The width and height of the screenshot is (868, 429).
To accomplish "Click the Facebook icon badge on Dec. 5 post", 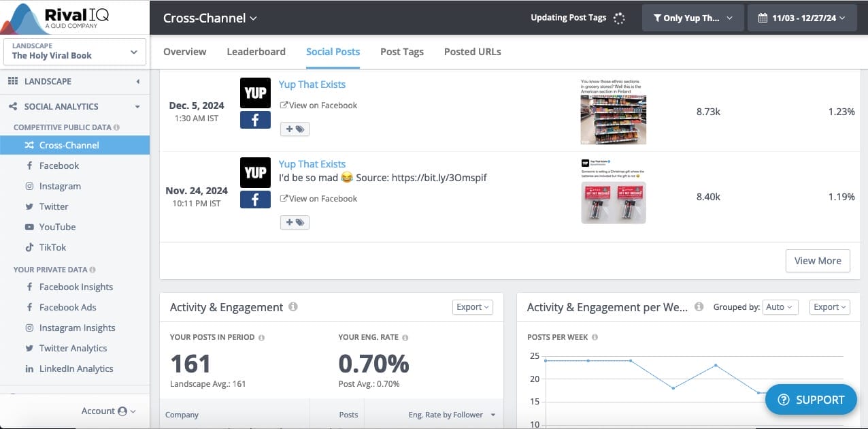I will pyautogui.click(x=255, y=120).
